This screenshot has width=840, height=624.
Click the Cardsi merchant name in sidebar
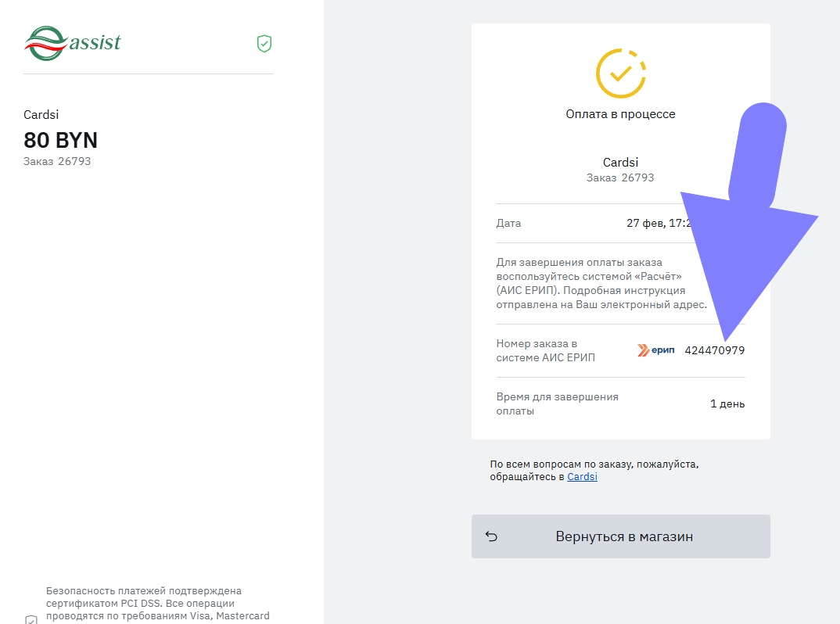[41, 115]
